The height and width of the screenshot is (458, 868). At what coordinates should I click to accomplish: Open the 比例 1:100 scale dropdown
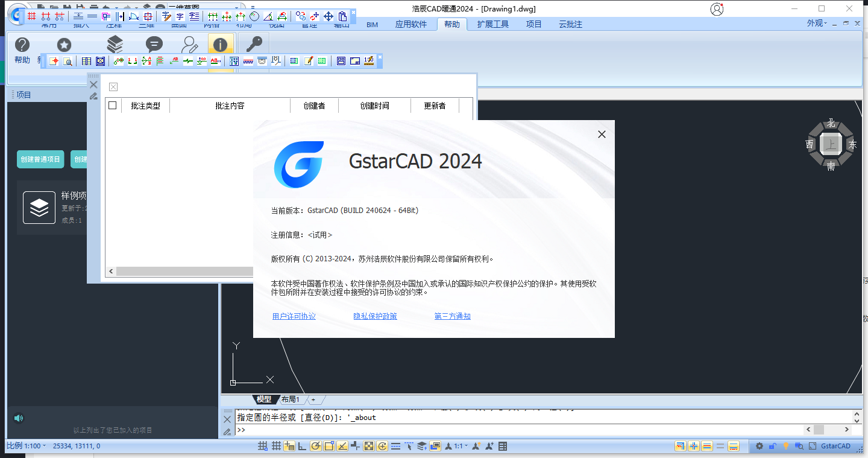tap(25, 446)
